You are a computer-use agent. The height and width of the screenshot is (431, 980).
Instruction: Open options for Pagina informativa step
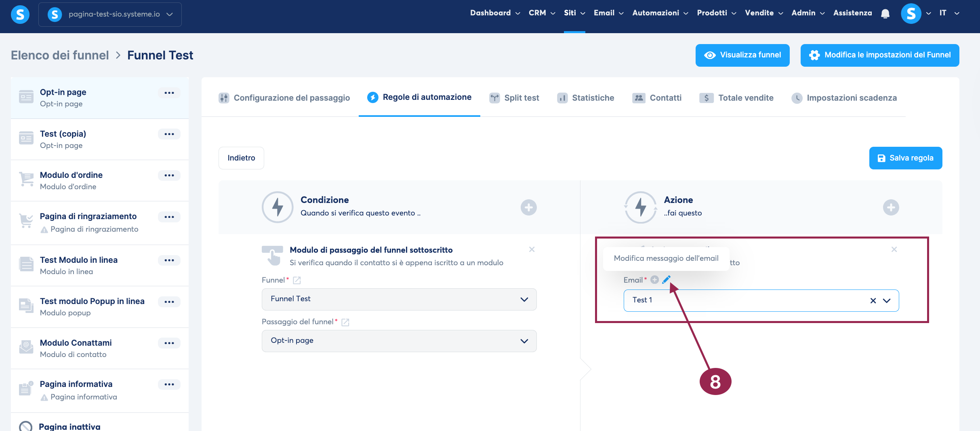(x=169, y=385)
